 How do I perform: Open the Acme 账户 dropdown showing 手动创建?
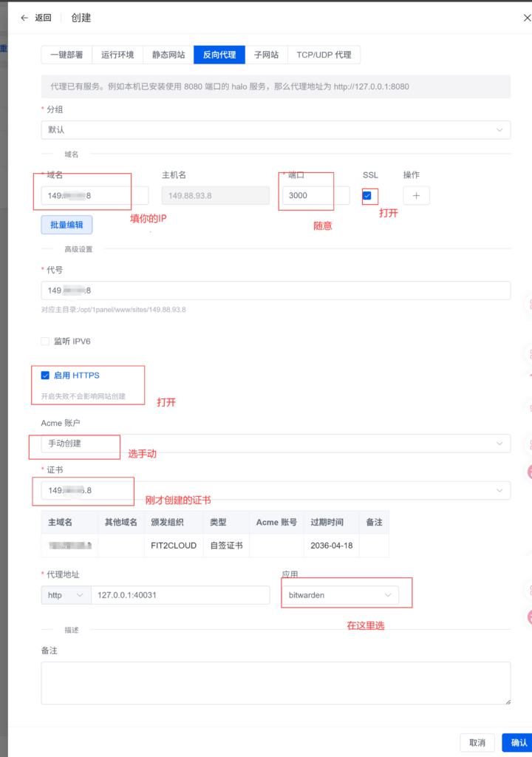click(276, 444)
